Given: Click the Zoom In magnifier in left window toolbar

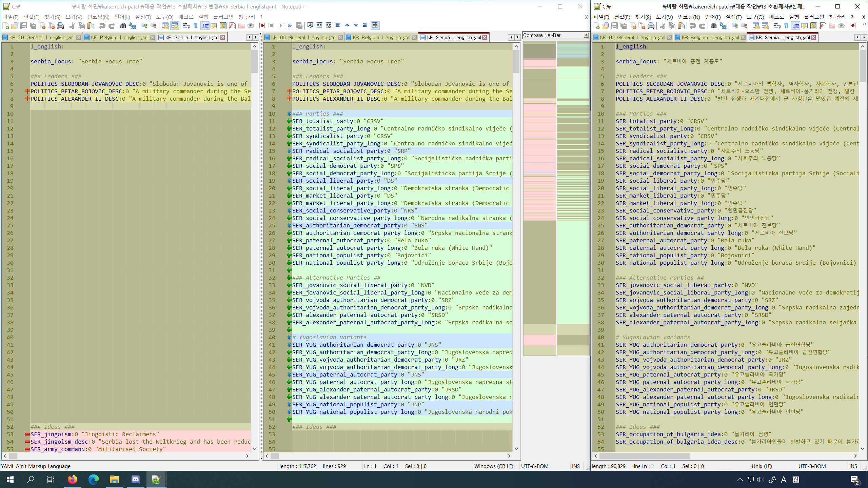Looking at the screenshot, I should 144,26.
